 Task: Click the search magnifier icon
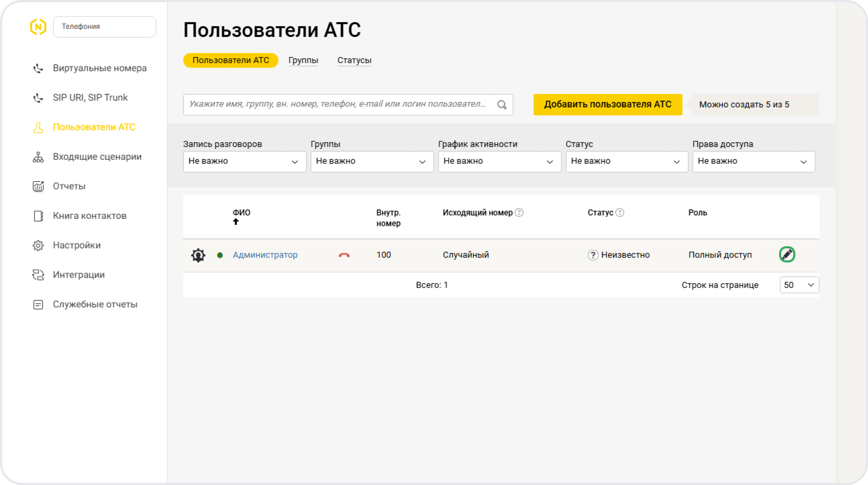click(502, 105)
